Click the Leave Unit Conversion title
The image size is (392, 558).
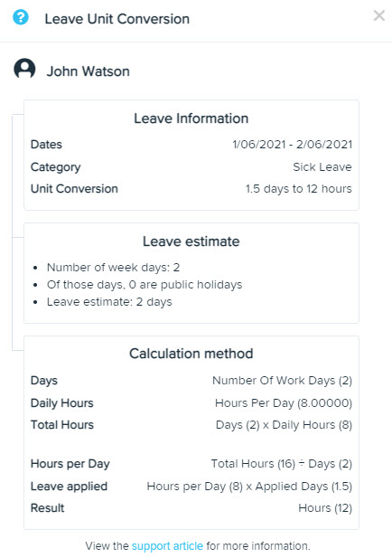(117, 19)
